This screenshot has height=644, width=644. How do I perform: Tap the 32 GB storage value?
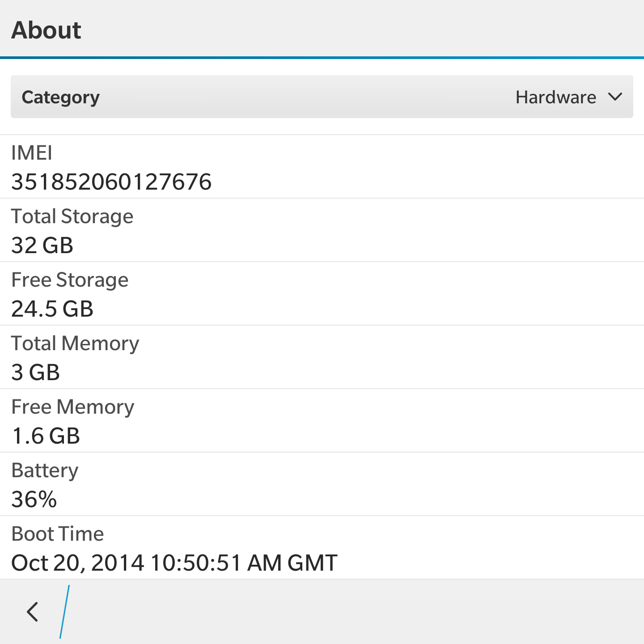[x=42, y=246]
